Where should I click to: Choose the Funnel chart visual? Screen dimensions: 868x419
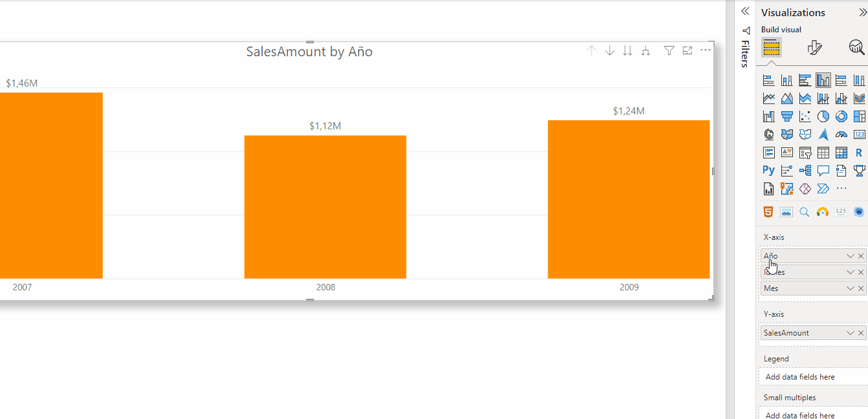(787, 116)
